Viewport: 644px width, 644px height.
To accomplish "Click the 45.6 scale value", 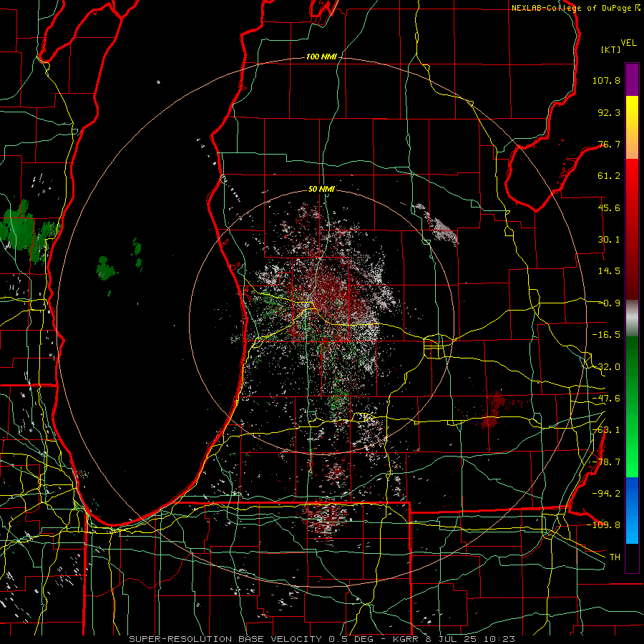I will click(x=609, y=208).
